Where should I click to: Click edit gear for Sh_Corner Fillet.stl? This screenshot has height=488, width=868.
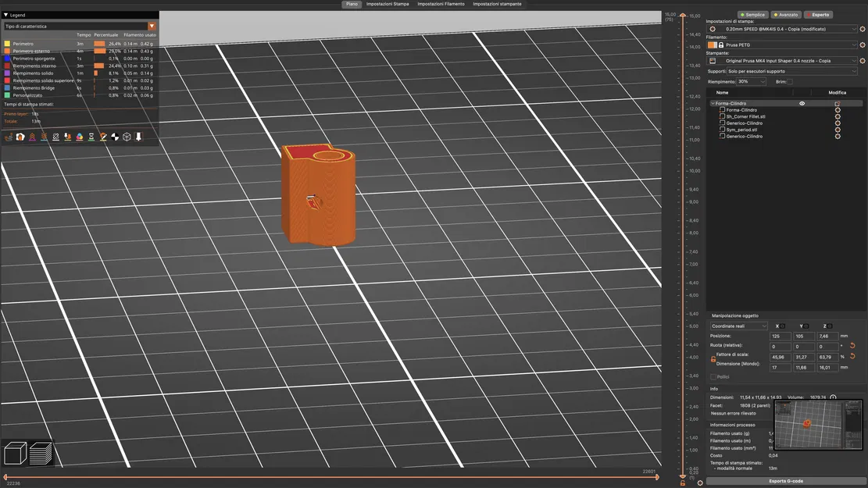838,117
